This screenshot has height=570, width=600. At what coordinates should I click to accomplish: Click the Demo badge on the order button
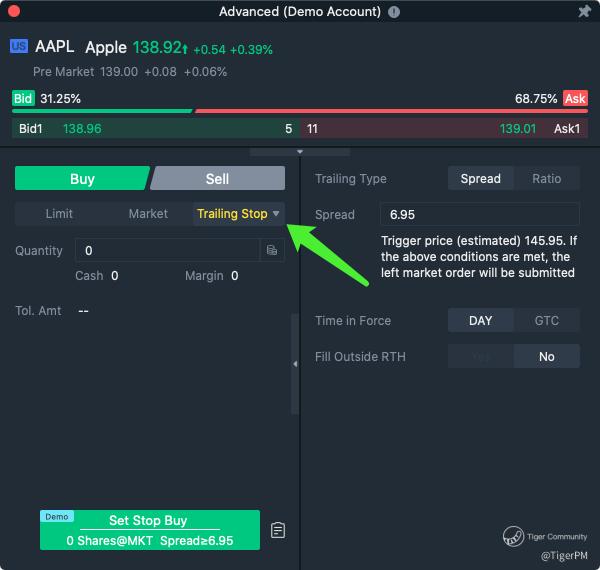click(57, 516)
